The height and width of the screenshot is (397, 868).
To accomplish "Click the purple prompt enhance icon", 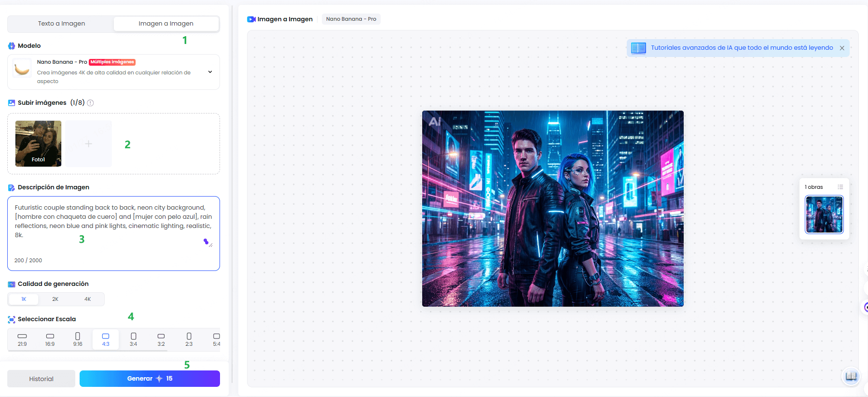I will [x=206, y=241].
